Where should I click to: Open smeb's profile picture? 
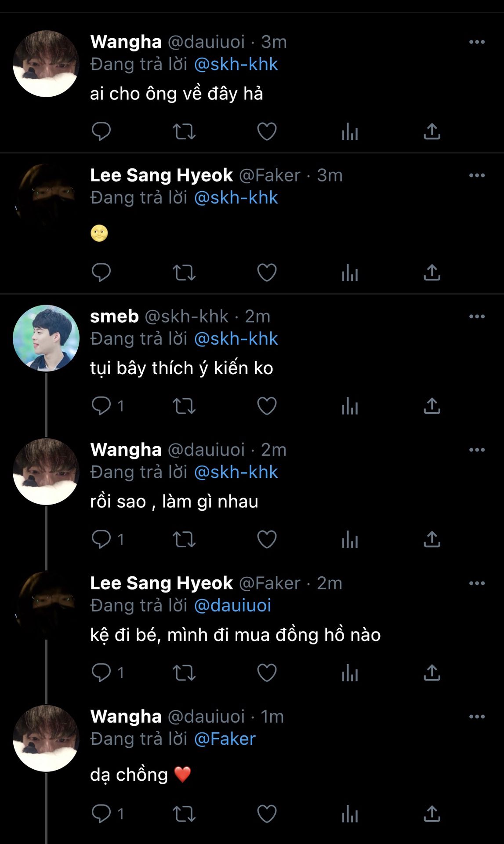pos(46,338)
